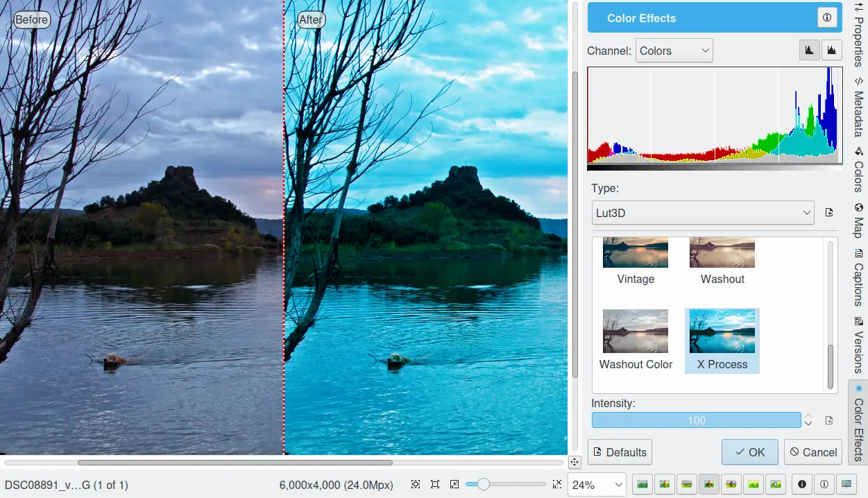Reset the Intensity value to default
This screenshot has height=498, width=868.
[x=828, y=420]
